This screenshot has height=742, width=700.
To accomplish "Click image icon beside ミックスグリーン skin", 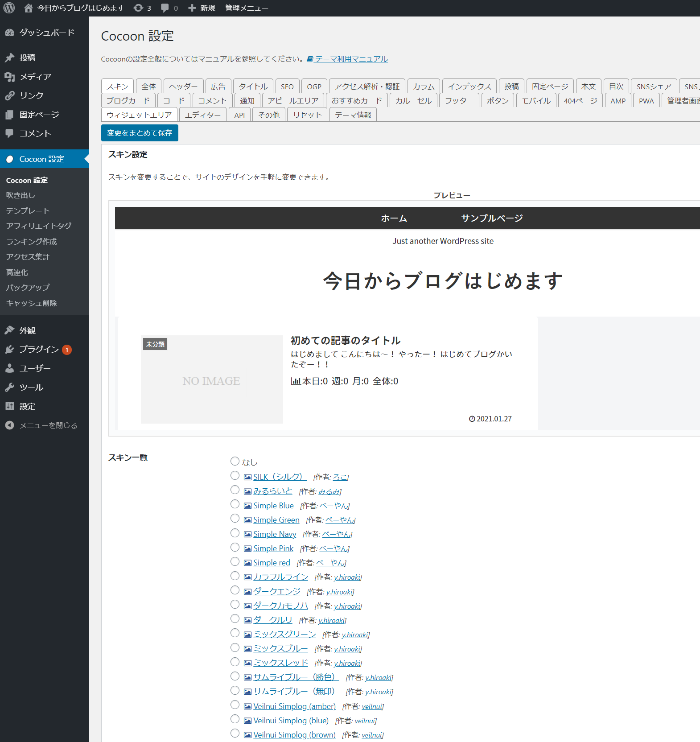I will (248, 635).
